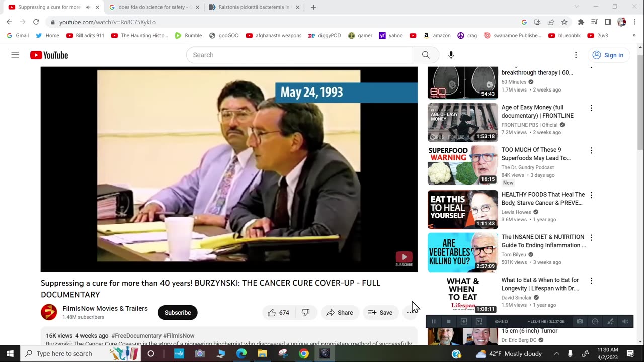Open Chrome profile avatar
644x362 pixels.
tap(621, 22)
